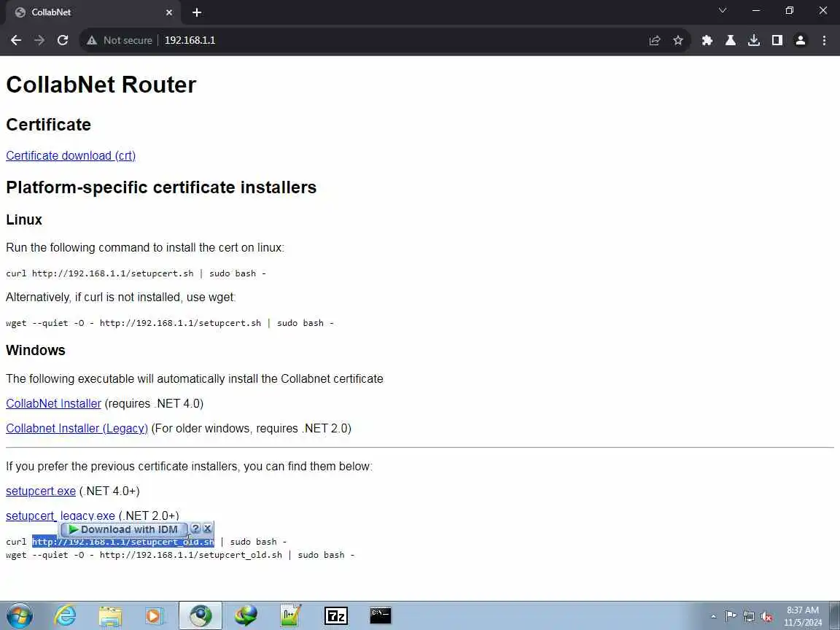
Task: Click the wget setupcert_old.sh command line
Action: coord(180,555)
